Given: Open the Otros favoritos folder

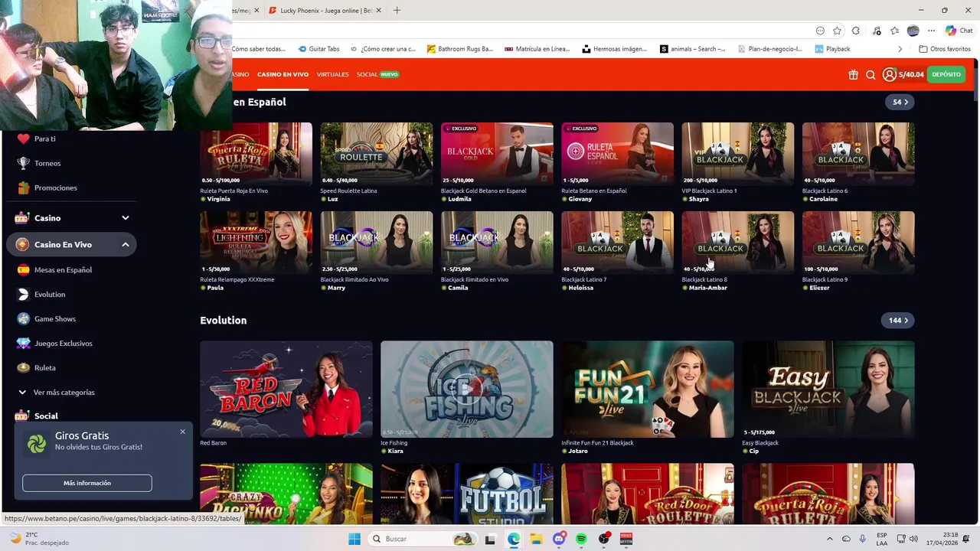Looking at the screenshot, I should click(945, 49).
